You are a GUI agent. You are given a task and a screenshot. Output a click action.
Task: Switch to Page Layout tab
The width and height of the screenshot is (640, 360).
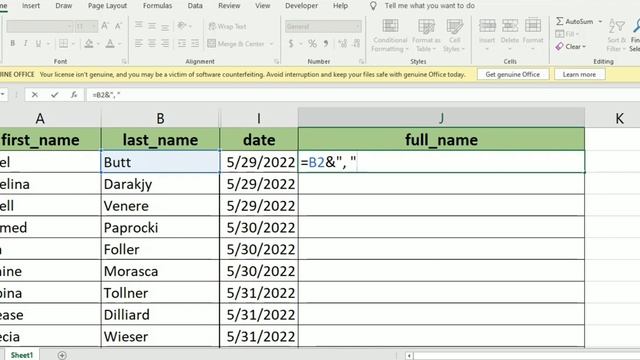(x=107, y=6)
